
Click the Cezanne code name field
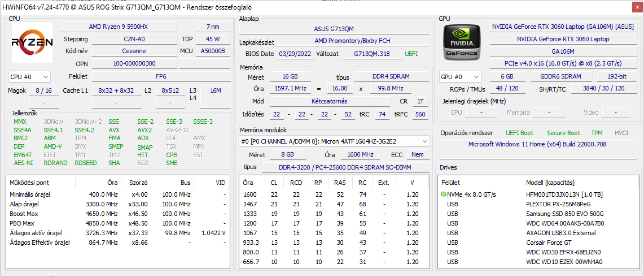(x=134, y=51)
